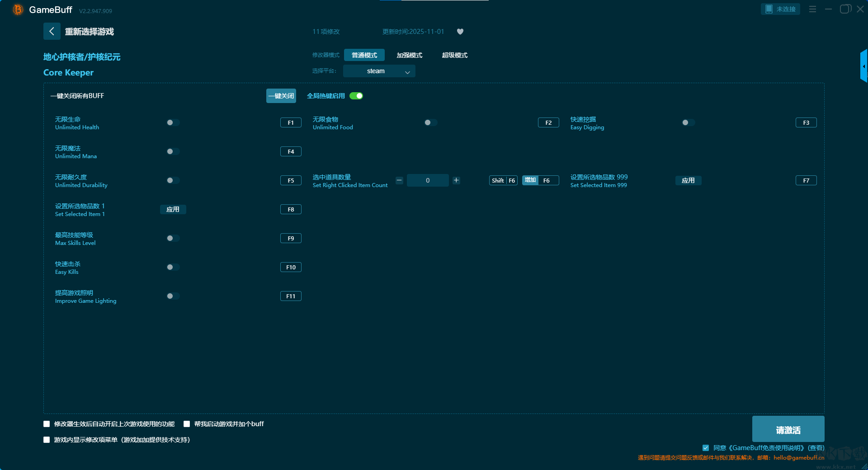The height and width of the screenshot is (470, 868).
Task: Check 游戏内显示修改项菜单 checkbox
Action: click(47, 440)
